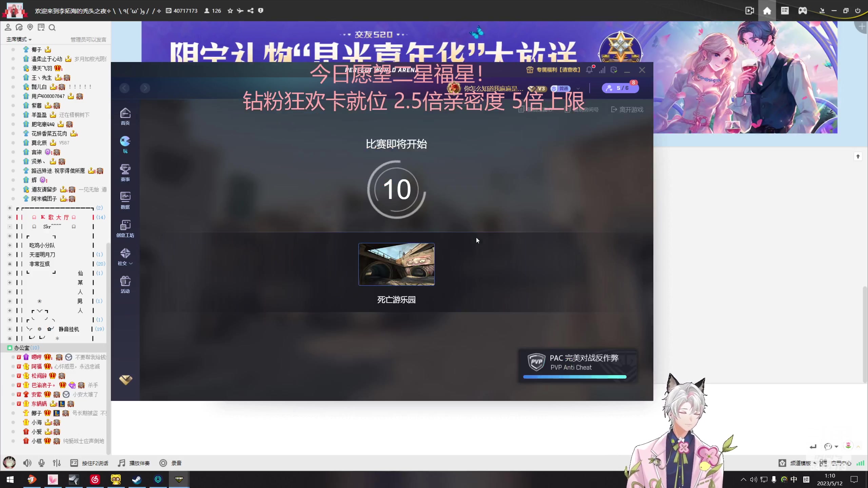Screen dimensions: 868x488
Task: Click the 死亡游乐园 map thumbnail
Action: click(396, 264)
